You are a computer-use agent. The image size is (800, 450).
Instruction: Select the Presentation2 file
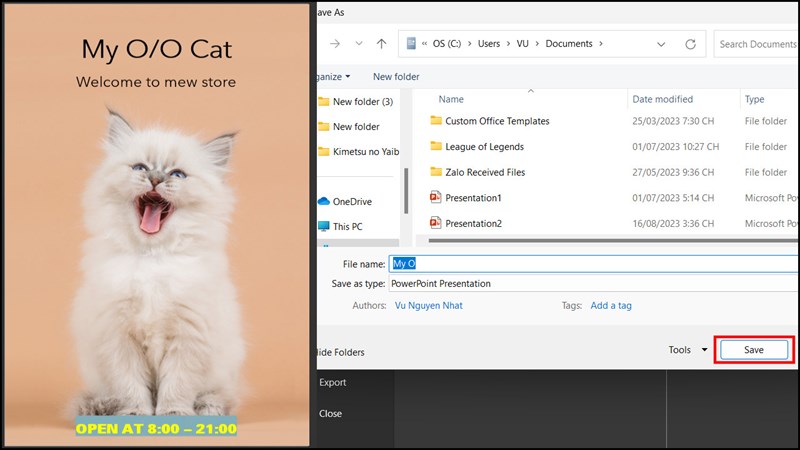click(x=473, y=223)
